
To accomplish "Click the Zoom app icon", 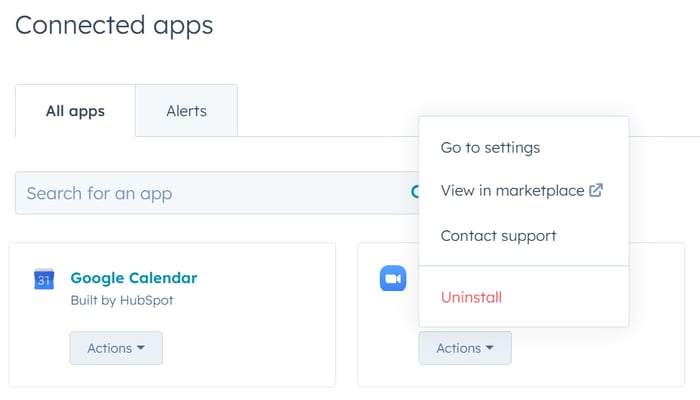I will (393, 279).
